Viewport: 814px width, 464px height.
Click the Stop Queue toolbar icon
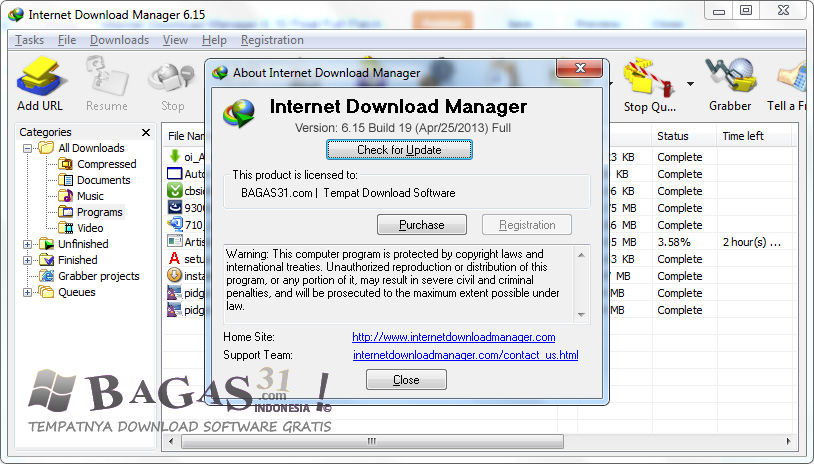649,78
